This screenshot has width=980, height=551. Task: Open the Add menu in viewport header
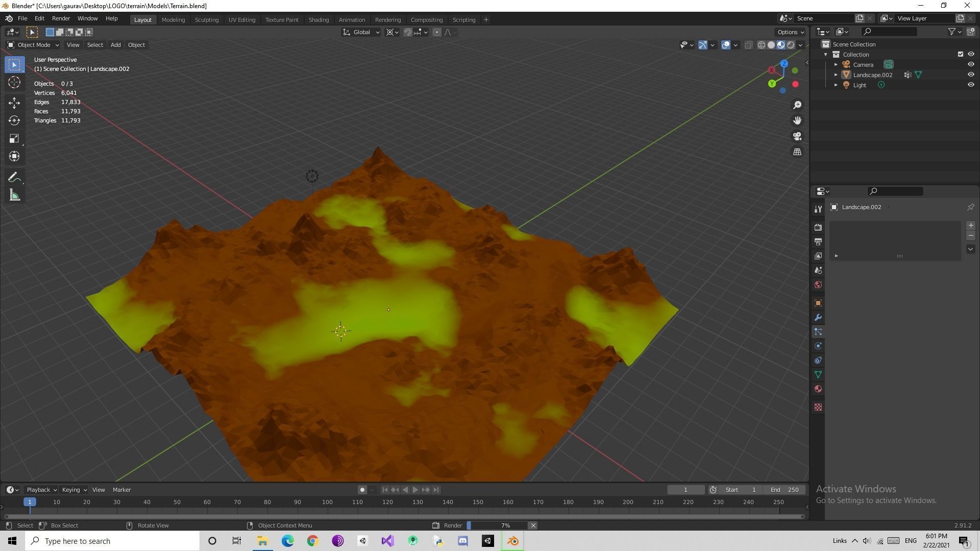point(115,45)
